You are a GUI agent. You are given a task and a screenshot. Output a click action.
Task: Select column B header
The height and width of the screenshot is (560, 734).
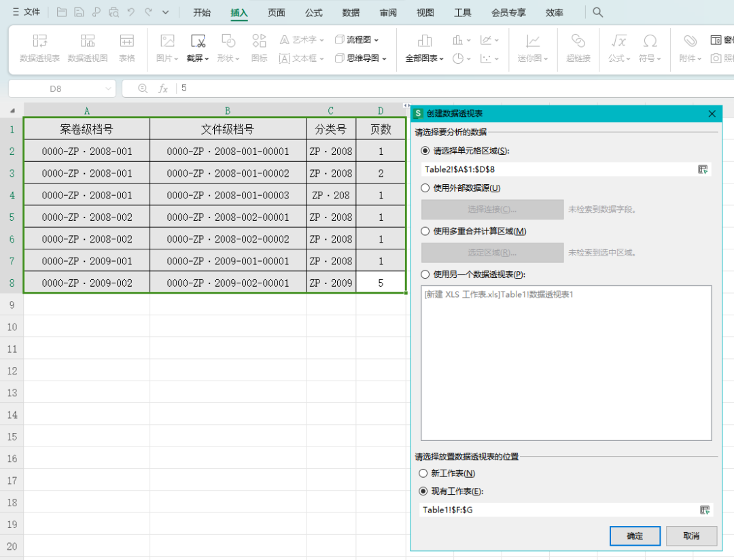tap(228, 111)
